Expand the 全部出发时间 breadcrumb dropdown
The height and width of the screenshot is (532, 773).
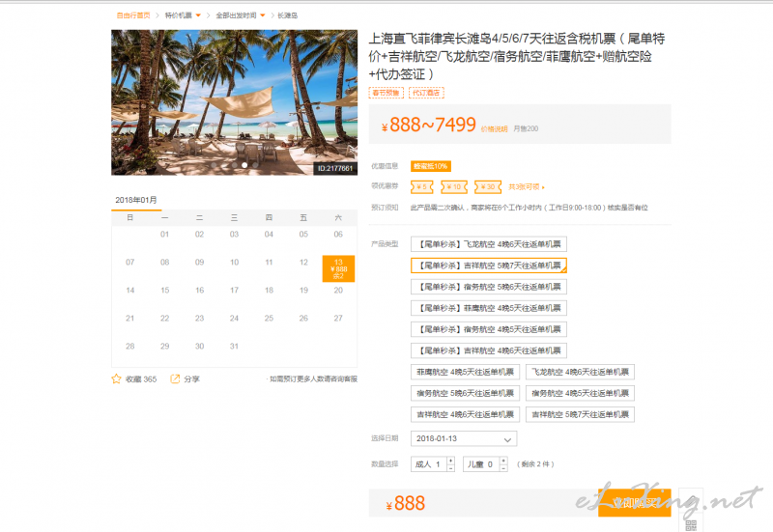point(263,15)
